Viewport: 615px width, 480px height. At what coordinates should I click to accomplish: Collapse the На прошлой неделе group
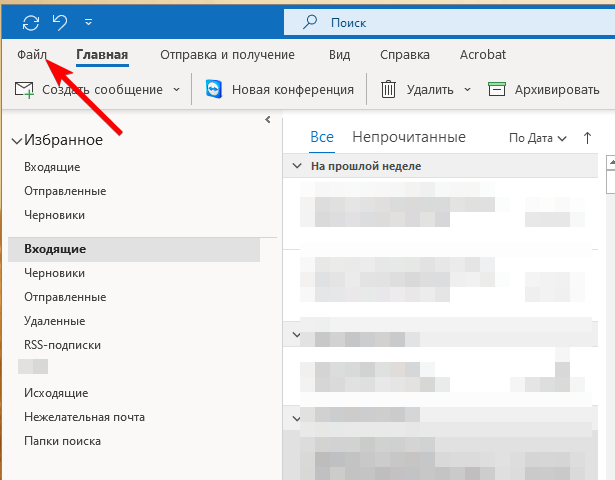pyautogui.click(x=297, y=166)
